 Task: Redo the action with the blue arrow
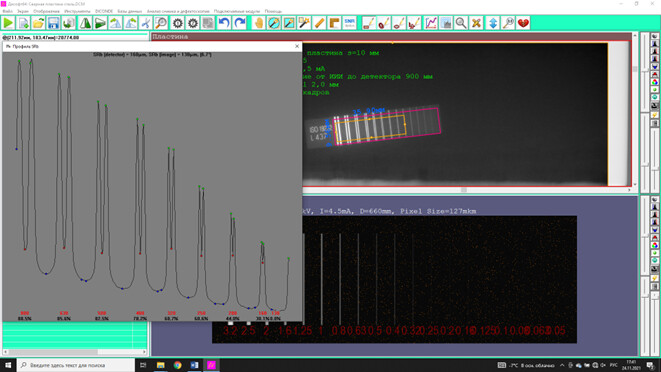coord(239,23)
